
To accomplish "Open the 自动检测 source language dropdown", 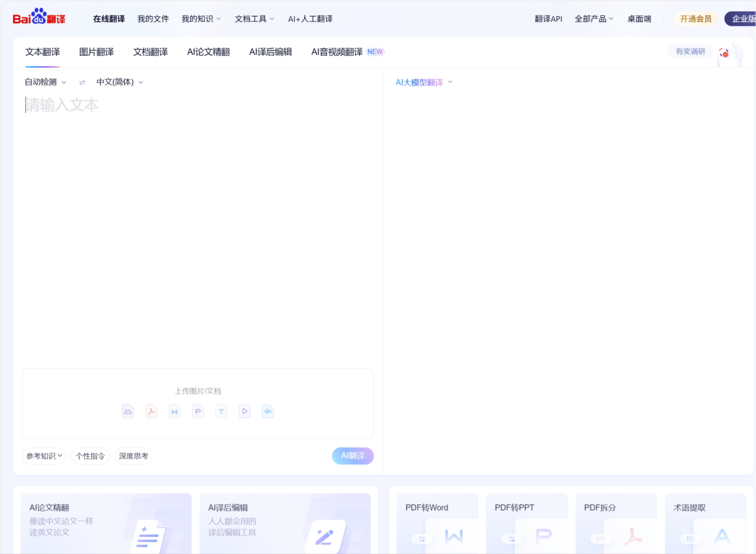I will click(44, 82).
